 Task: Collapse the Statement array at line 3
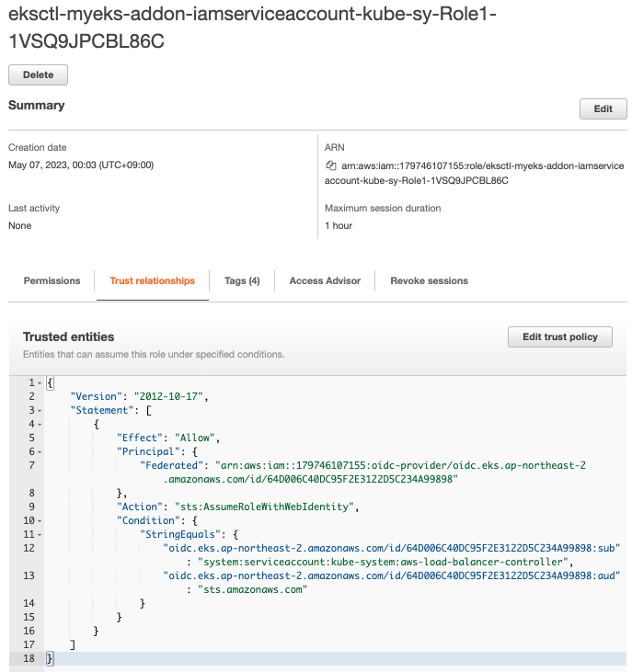click(40, 411)
